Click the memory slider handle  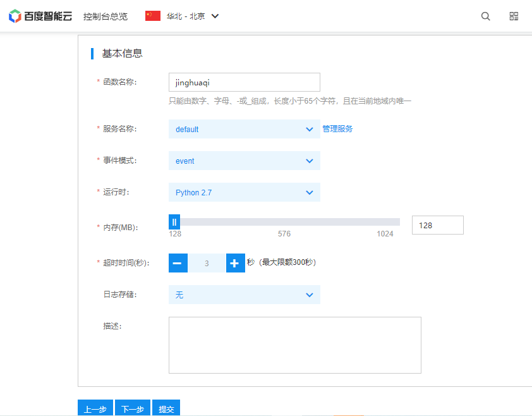coord(174,222)
